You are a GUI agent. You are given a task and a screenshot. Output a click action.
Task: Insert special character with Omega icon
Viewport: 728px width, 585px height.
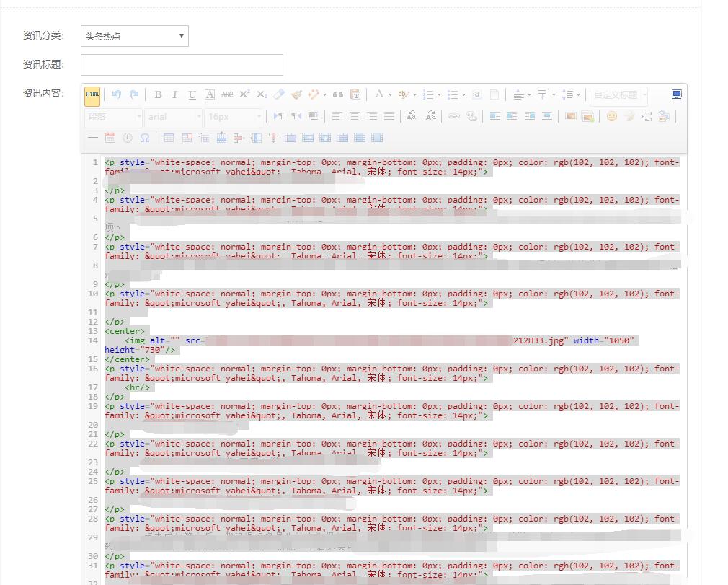tap(145, 138)
